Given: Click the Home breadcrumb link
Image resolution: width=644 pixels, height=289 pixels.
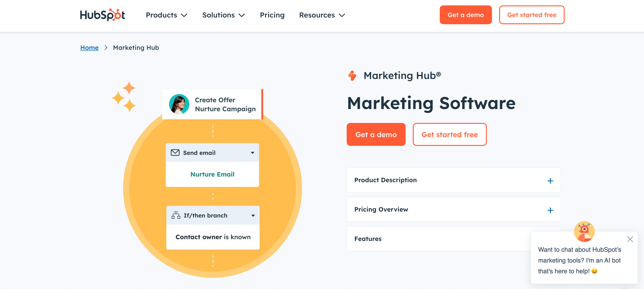Looking at the screenshot, I should [x=89, y=48].
